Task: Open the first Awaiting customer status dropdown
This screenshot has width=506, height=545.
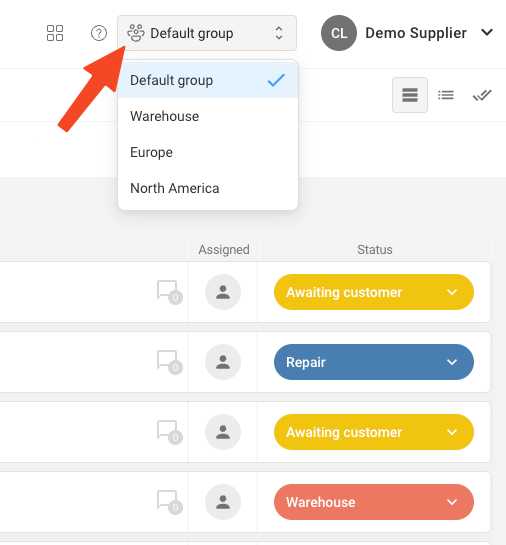Action: (x=374, y=292)
